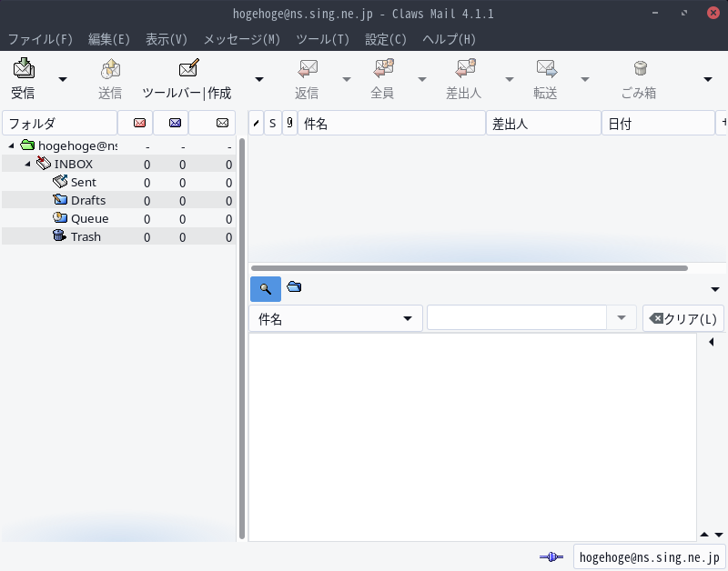
Task: Click the クリア(L) clear button
Action: click(683, 318)
